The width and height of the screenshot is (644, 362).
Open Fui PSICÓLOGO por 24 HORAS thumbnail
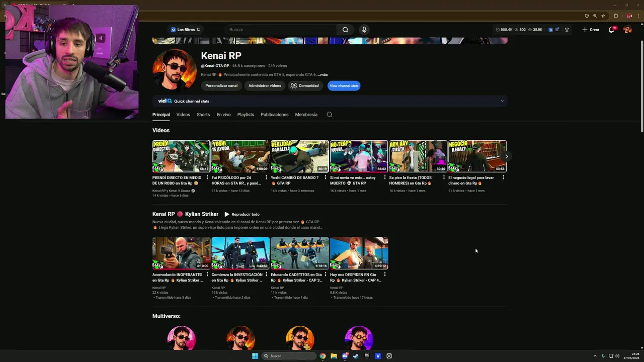(x=240, y=156)
